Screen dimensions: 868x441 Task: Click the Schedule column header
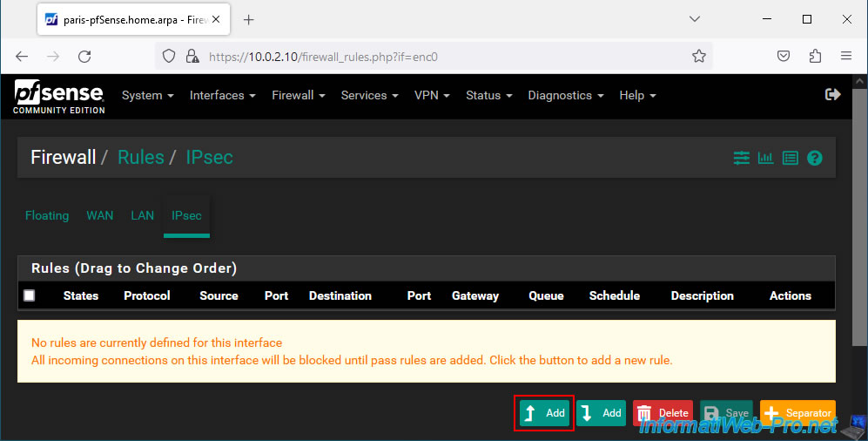tap(615, 295)
